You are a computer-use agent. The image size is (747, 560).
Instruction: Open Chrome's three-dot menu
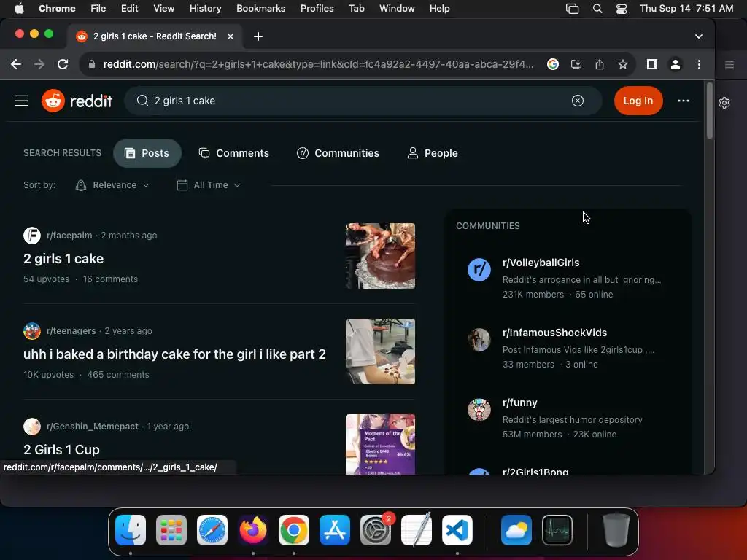(x=699, y=64)
